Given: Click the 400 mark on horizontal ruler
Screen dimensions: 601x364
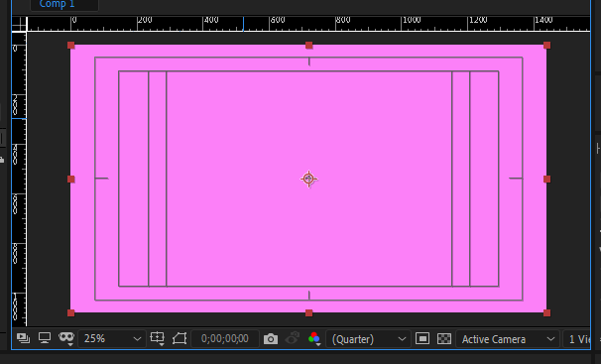Looking at the screenshot, I should tap(211, 20).
